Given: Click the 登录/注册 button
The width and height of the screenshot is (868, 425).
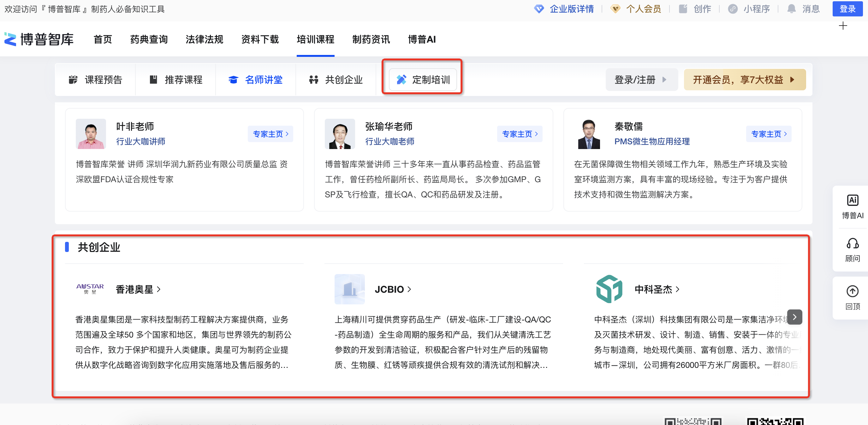Looking at the screenshot, I should (642, 80).
